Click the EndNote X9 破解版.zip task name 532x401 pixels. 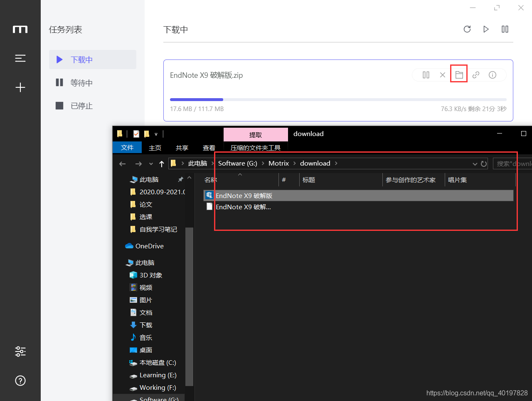207,75
